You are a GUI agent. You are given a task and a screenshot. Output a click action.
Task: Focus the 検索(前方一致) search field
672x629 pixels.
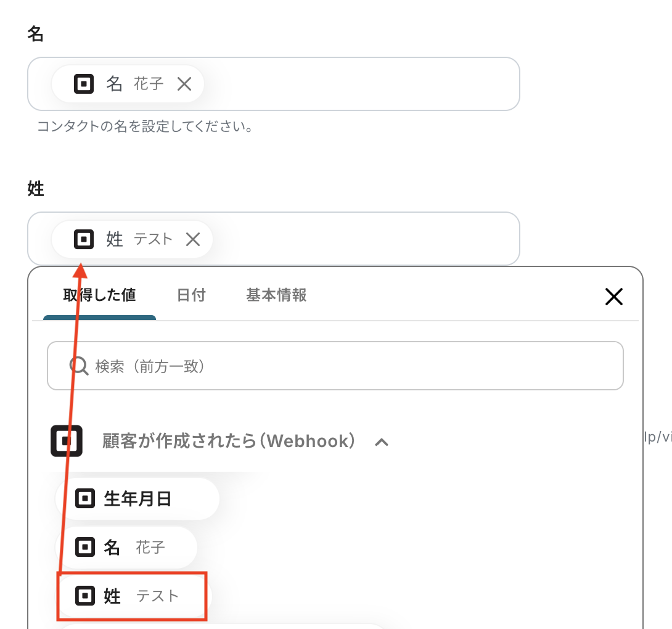[345, 366]
